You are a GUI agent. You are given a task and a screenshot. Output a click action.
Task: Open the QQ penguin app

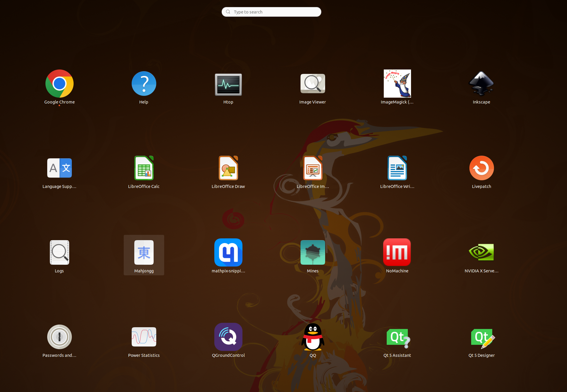click(x=313, y=337)
